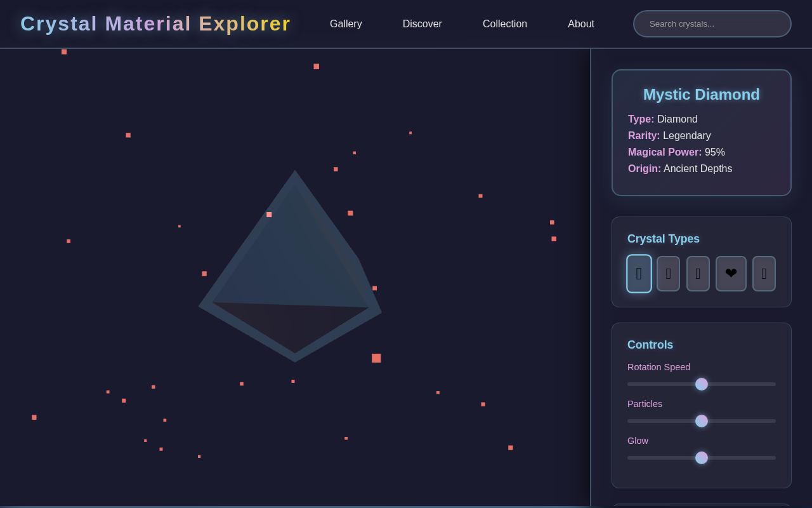Click the Controls panel heading
Screen dimensions: 812x508
pyautogui.click(x=650, y=345)
